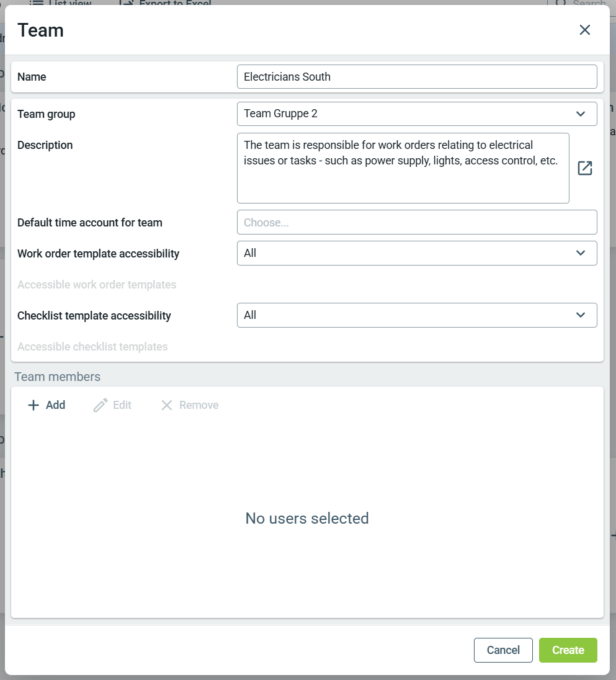This screenshot has width=616, height=680.
Task: Select the Add team member label
Action: tap(55, 405)
